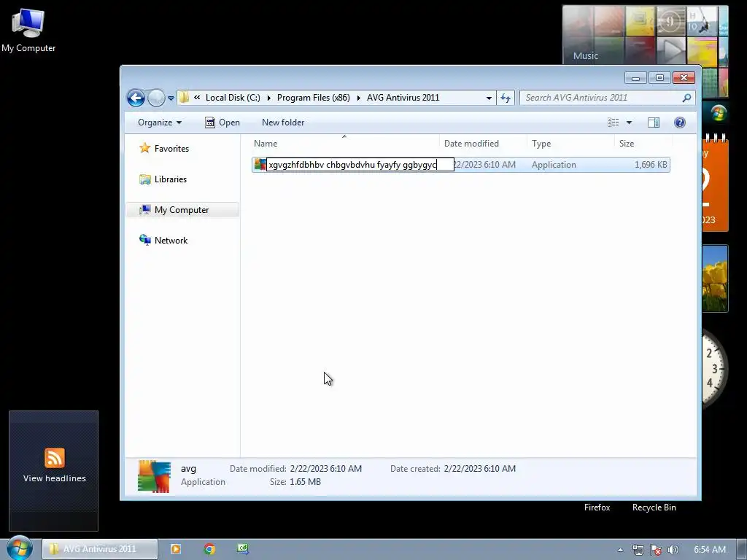Screen dimensions: 747x560
Task: Click the Size 1.65 MB value
Action: click(305, 482)
